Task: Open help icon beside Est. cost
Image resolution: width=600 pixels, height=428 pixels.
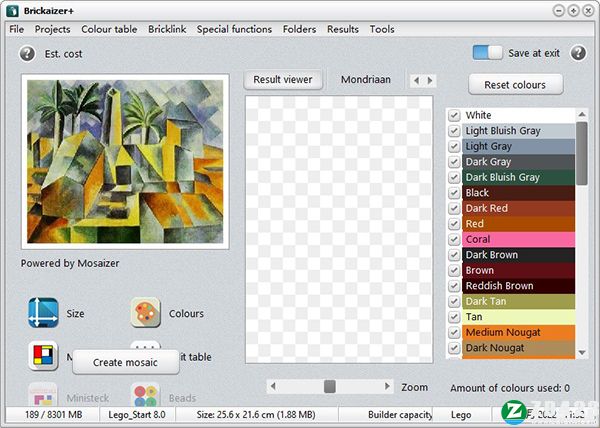Action: pos(27,54)
